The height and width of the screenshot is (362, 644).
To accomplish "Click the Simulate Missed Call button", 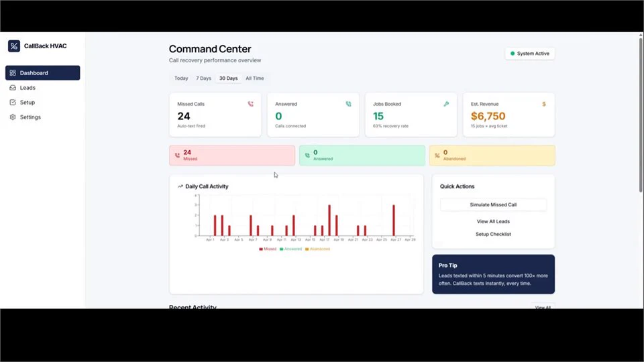I will click(493, 205).
